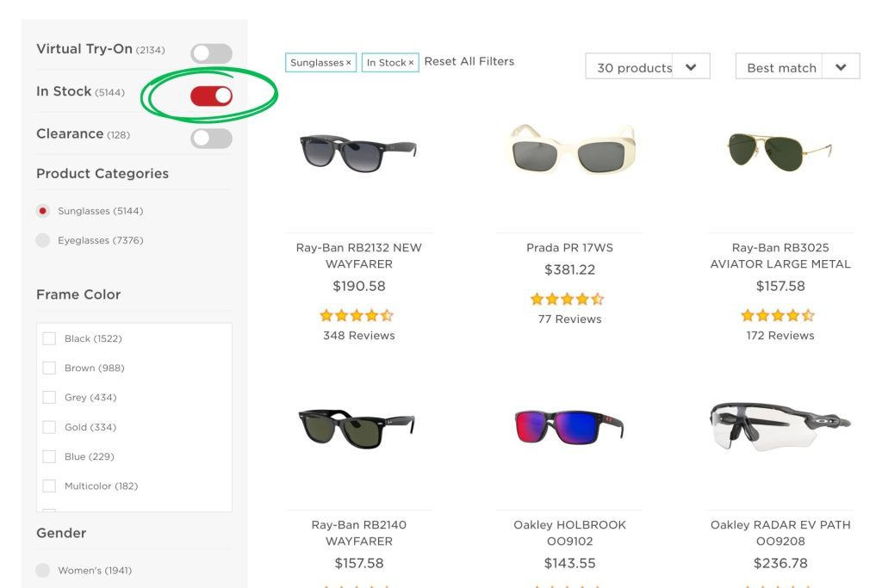Select the Women's gender option
This screenshot has width=882, height=588.
[x=43, y=570]
